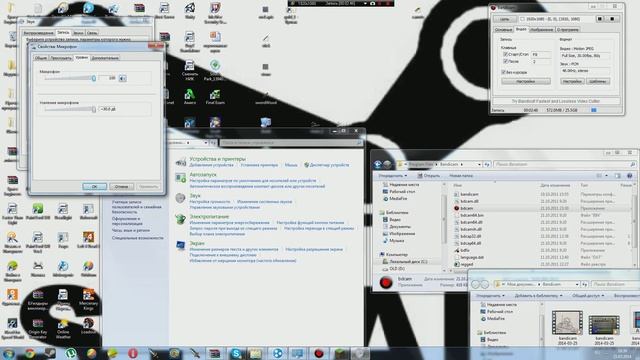Image resolution: width=640 pixels, height=360 pixels.
Task: Open Skype from the taskbar
Action: tap(236, 353)
